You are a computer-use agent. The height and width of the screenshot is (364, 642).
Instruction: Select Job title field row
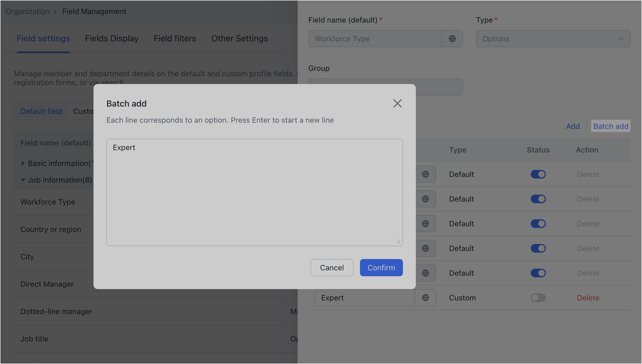pyautogui.click(x=156, y=339)
